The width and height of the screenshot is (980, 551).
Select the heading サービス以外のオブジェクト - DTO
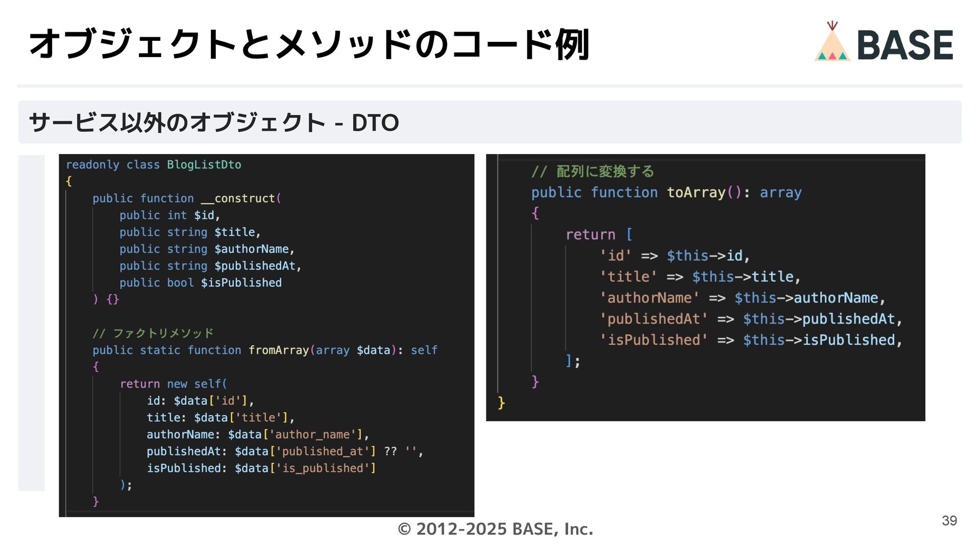click(214, 122)
